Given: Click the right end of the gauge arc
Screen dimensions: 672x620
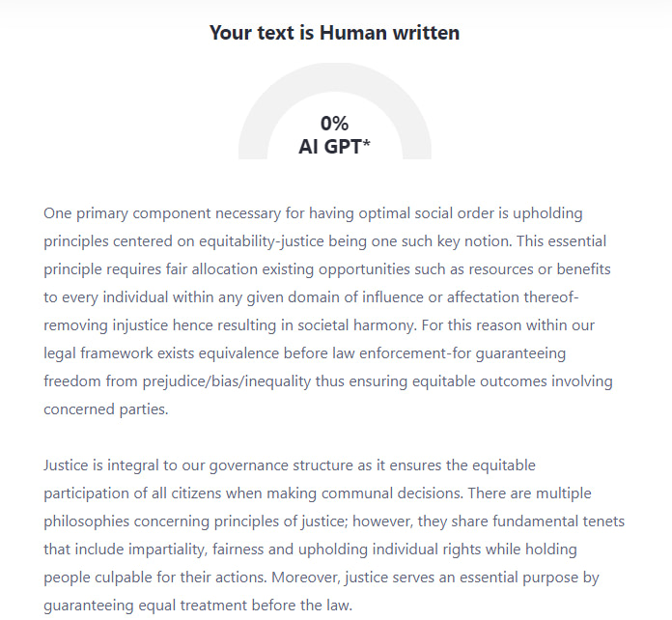Looking at the screenshot, I should tap(417, 153).
